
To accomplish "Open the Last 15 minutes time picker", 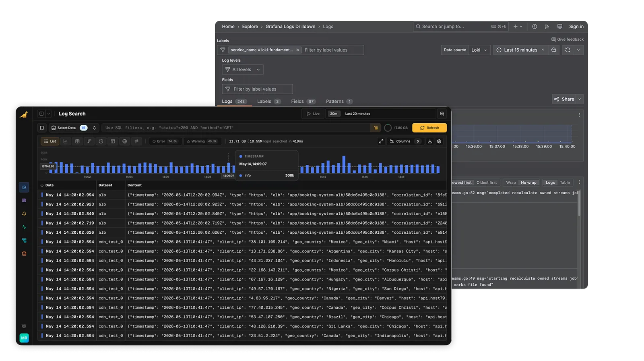I will pos(520,50).
